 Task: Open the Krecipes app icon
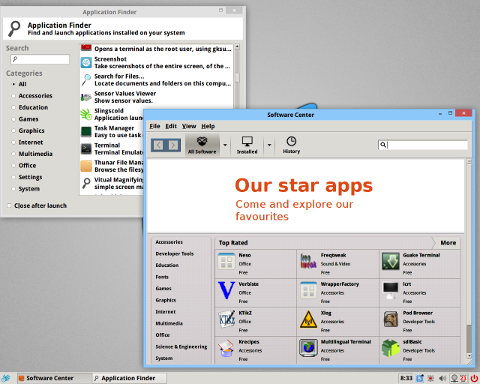coord(227,348)
